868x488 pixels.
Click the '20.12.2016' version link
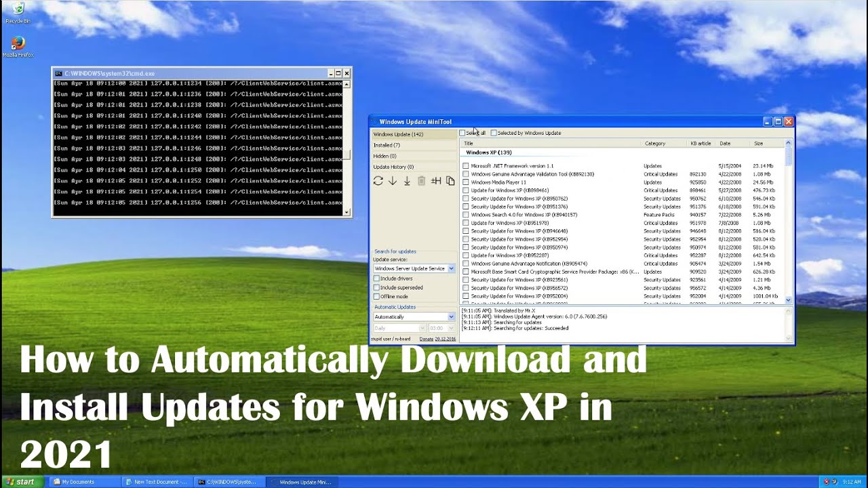click(x=446, y=339)
